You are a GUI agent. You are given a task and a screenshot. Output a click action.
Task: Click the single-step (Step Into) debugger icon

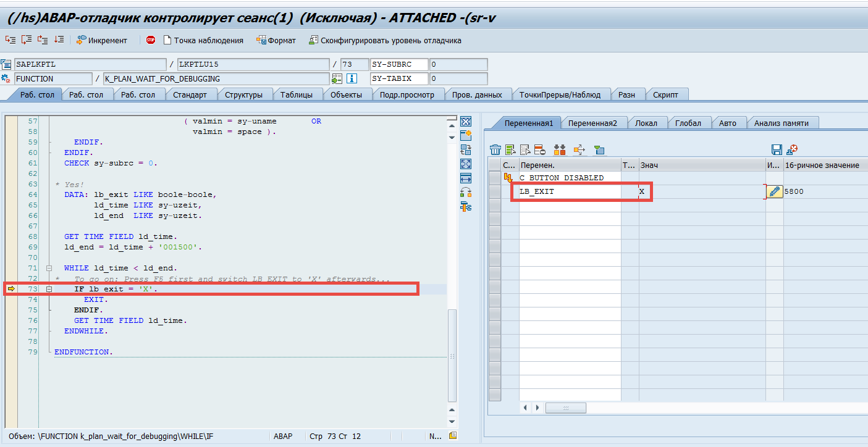point(11,40)
